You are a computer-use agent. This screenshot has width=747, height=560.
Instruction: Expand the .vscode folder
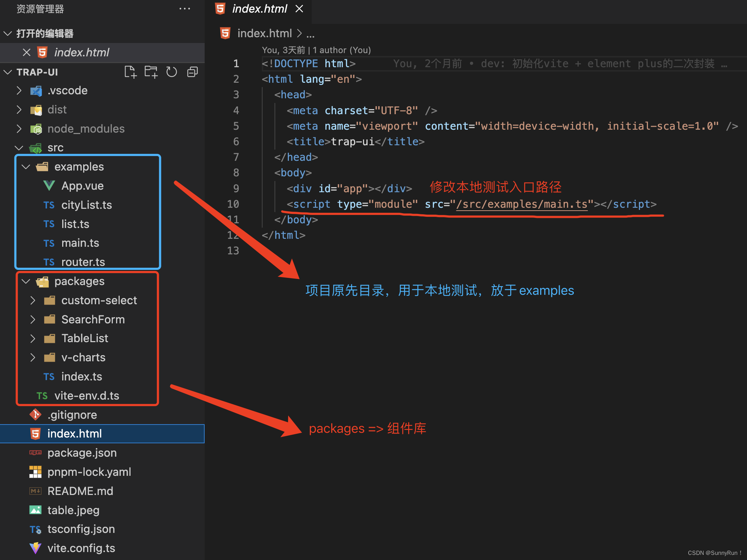[x=19, y=90]
